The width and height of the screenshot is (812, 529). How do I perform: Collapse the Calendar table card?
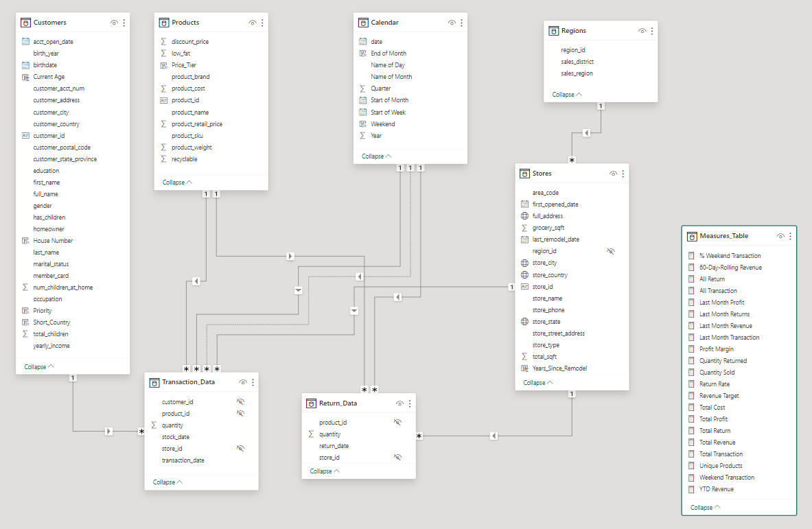point(377,156)
